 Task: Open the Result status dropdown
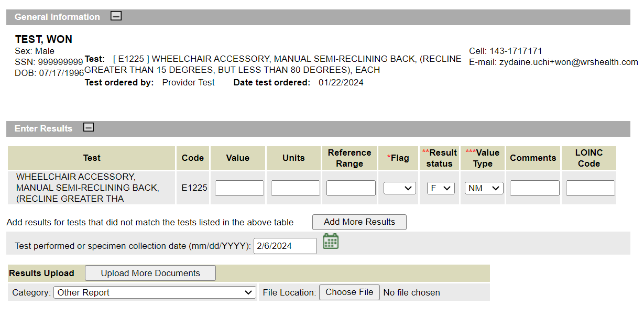pos(440,188)
